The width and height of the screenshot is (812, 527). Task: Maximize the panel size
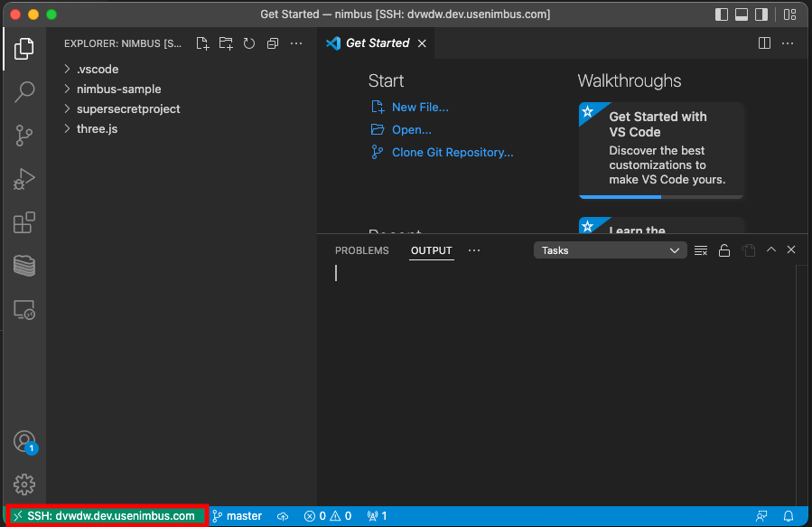pos(771,249)
